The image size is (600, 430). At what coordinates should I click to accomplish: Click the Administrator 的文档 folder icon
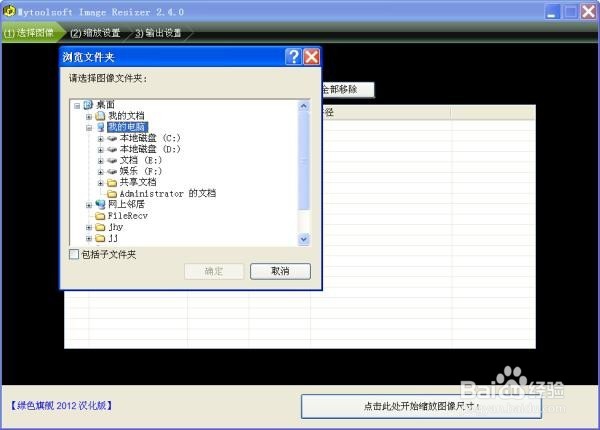(x=112, y=194)
